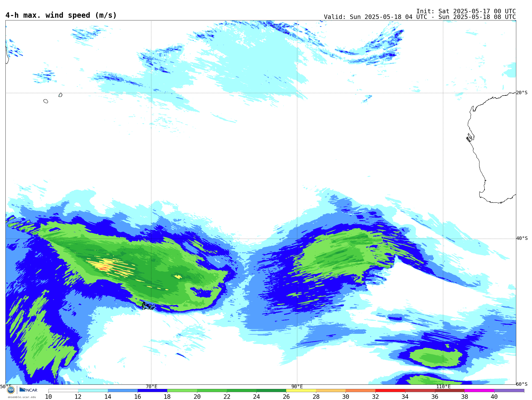
Task: Click the purple above-40 color swatch
Action: (x=509, y=390)
